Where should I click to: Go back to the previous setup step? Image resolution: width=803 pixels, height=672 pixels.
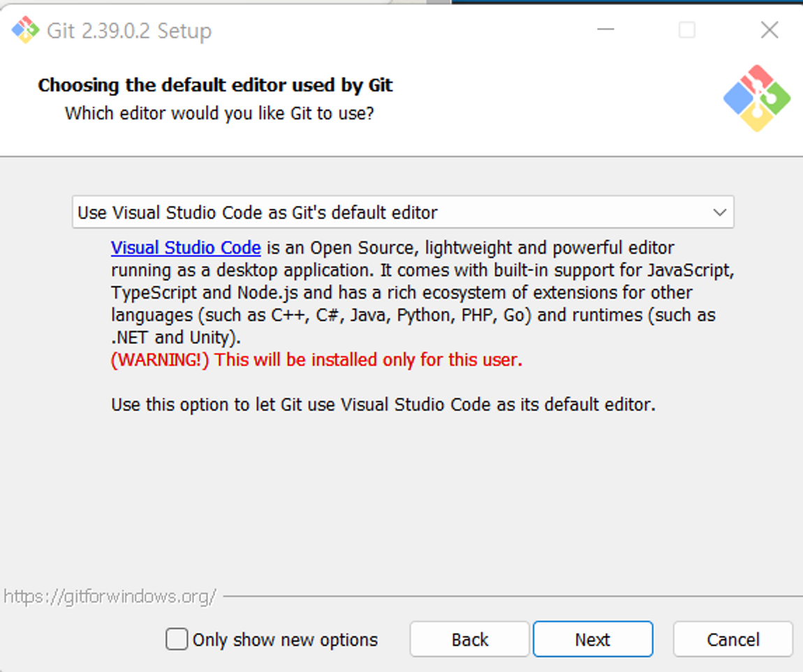(x=470, y=639)
